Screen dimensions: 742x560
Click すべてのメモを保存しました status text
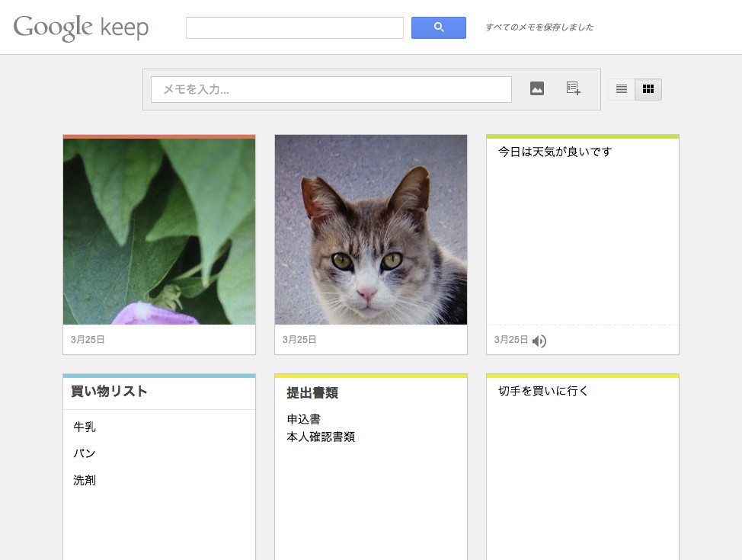(x=539, y=27)
